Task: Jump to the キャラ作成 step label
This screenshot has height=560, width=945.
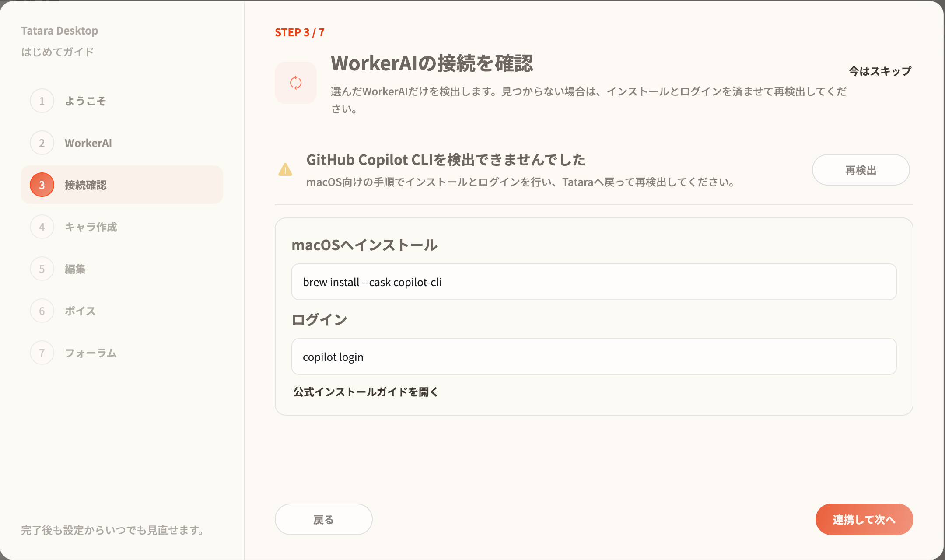Action: [91, 227]
